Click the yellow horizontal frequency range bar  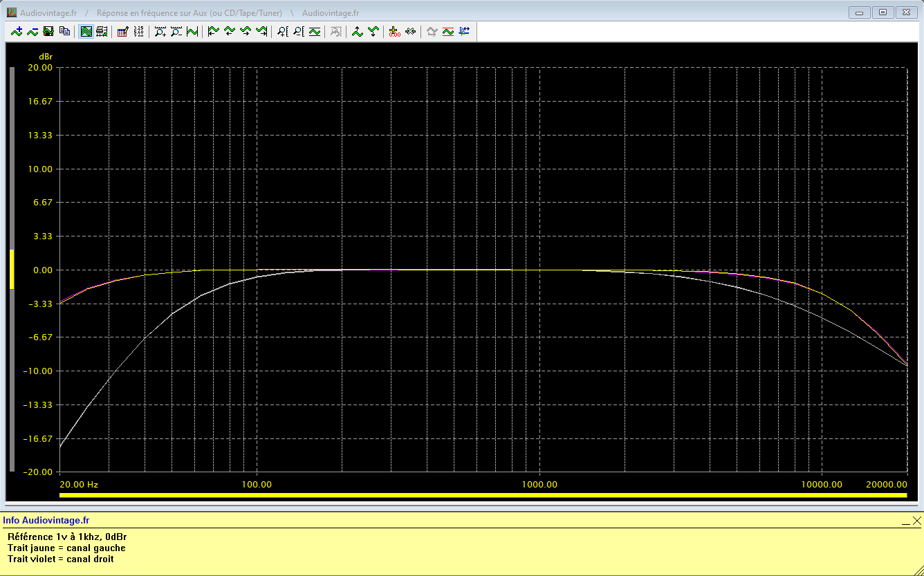pyautogui.click(x=483, y=495)
